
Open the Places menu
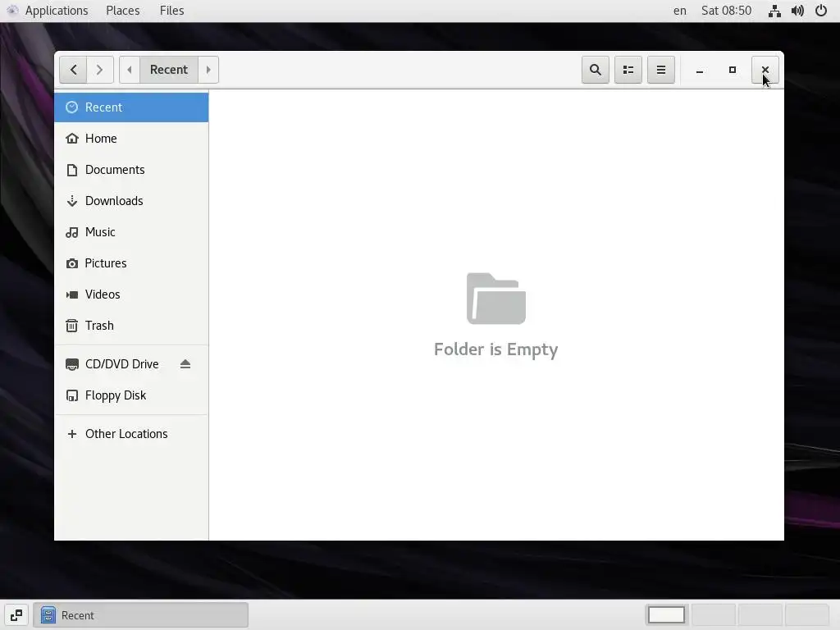[123, 11]
